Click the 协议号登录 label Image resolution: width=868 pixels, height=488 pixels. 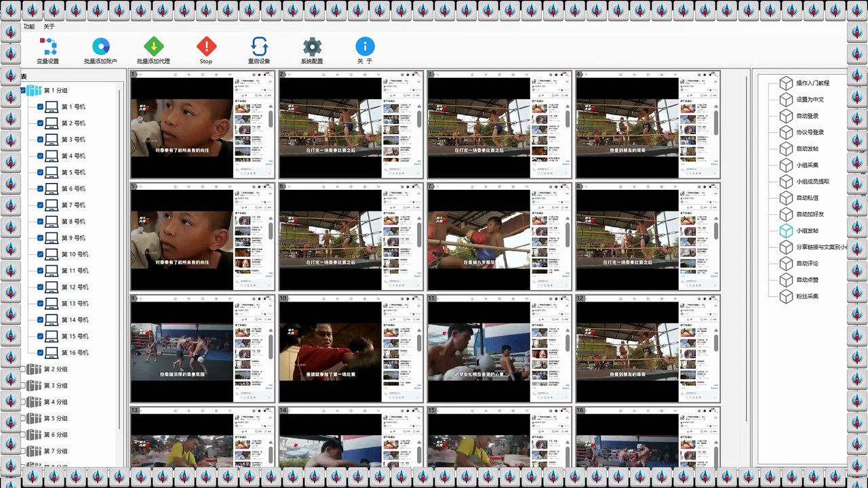pyautogui.click(x=810, y=132)
